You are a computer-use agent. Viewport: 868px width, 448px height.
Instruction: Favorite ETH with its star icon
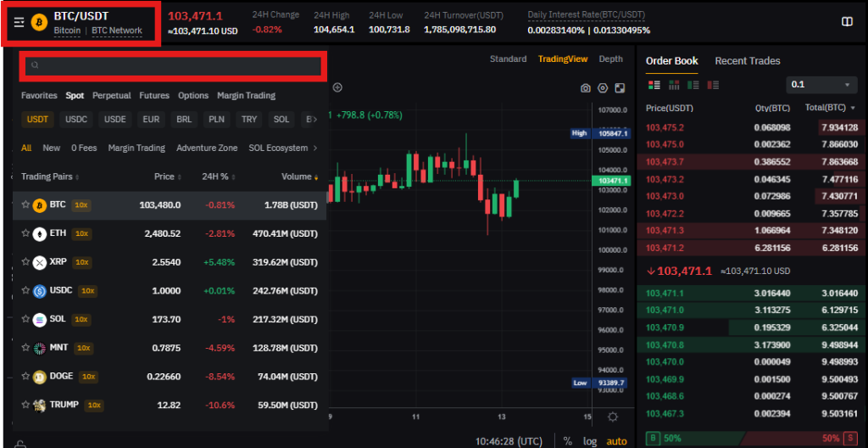point(25,233)
